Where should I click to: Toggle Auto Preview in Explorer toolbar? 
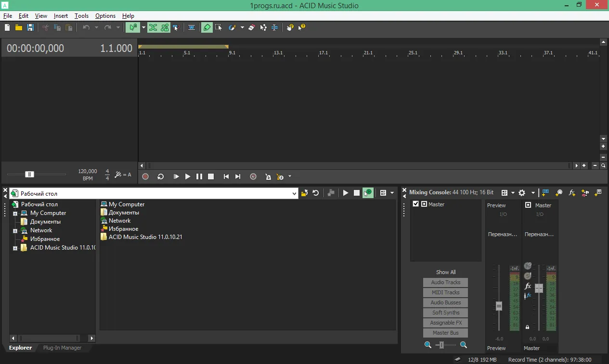pos(368,193)
